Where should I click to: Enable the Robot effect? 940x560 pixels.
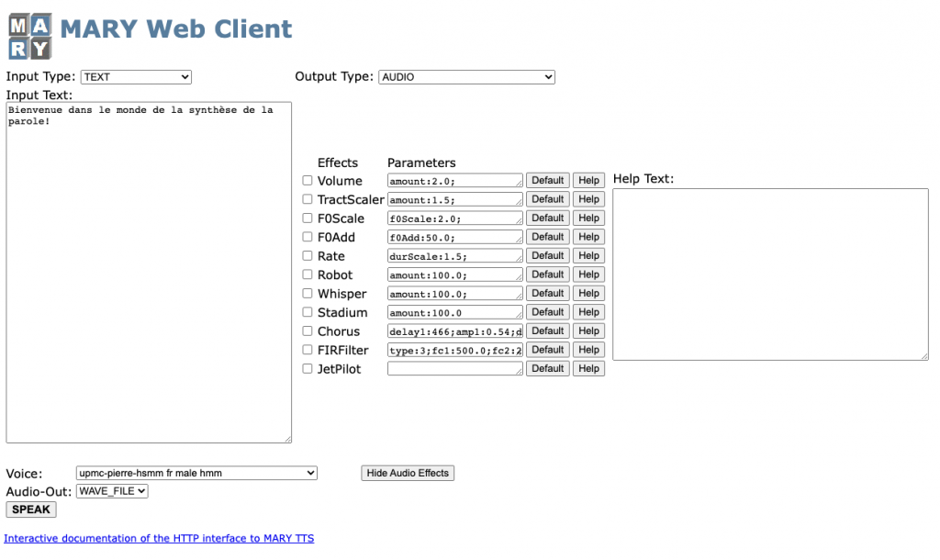pyautogui.click(x=308, y=274)
